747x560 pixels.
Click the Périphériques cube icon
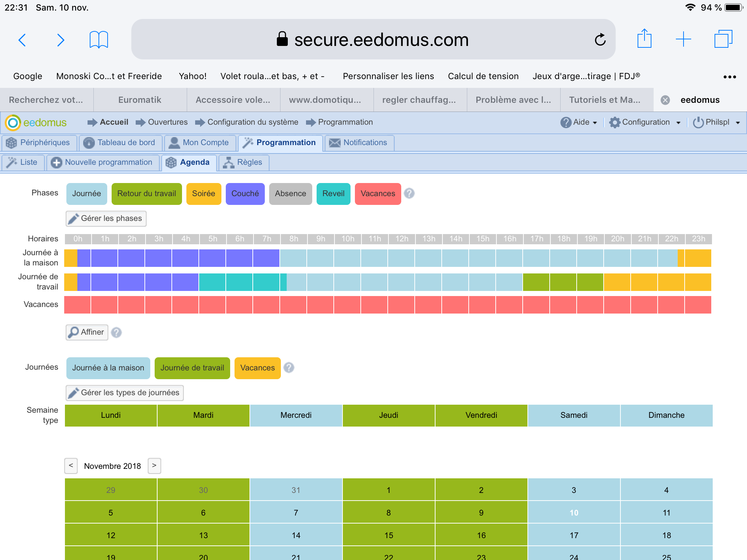point(11,143)
